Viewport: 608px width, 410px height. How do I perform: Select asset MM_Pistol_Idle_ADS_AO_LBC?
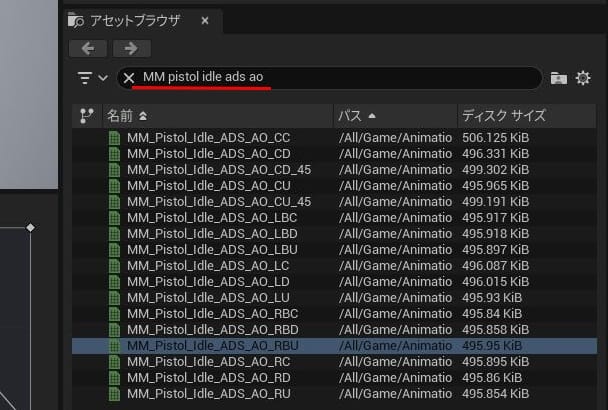coord(334,218)
